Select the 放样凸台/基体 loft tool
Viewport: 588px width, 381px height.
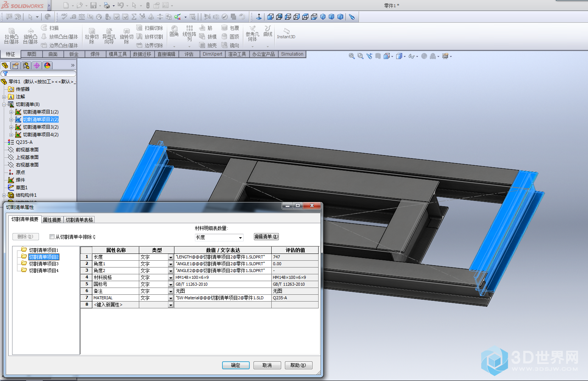point(59,37)
